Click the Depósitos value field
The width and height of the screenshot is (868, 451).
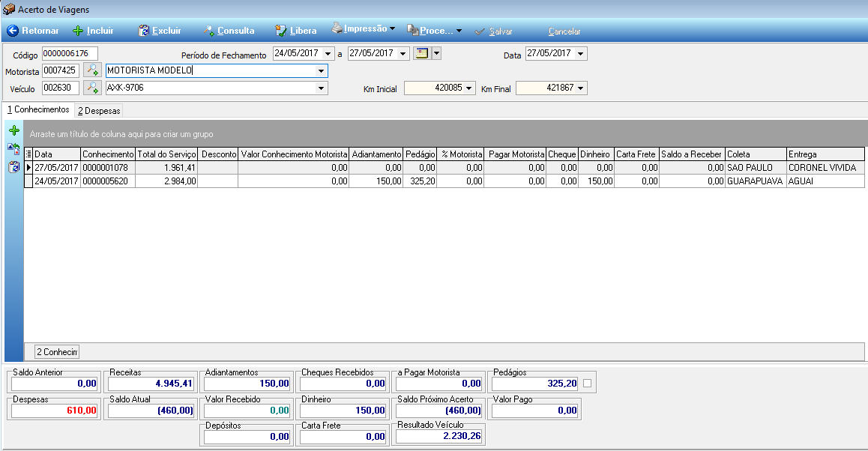point(247,437)
